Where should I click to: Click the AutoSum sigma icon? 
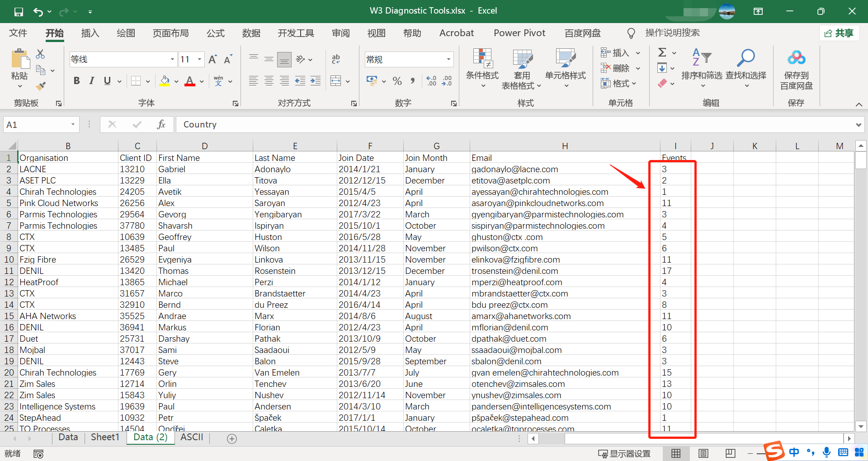point(662,52)
